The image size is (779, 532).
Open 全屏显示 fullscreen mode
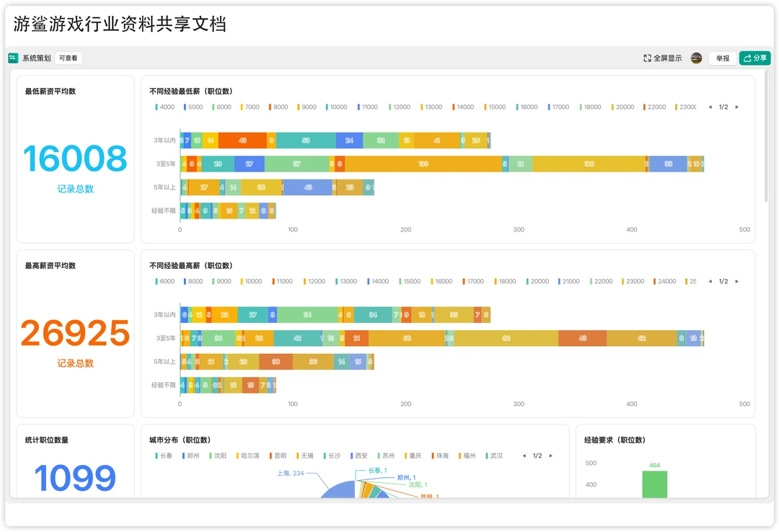pos(662,58)
